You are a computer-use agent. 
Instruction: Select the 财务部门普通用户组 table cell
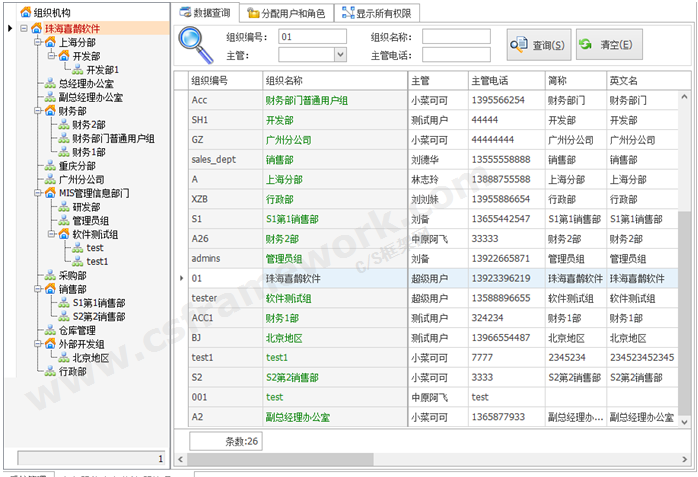pyautogui.click(x=335, y=101)
